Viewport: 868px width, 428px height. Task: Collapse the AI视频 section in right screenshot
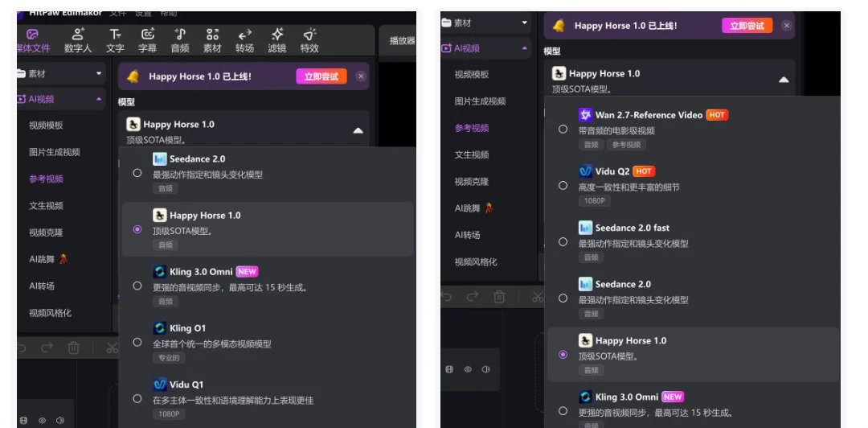tap(525, 49)
